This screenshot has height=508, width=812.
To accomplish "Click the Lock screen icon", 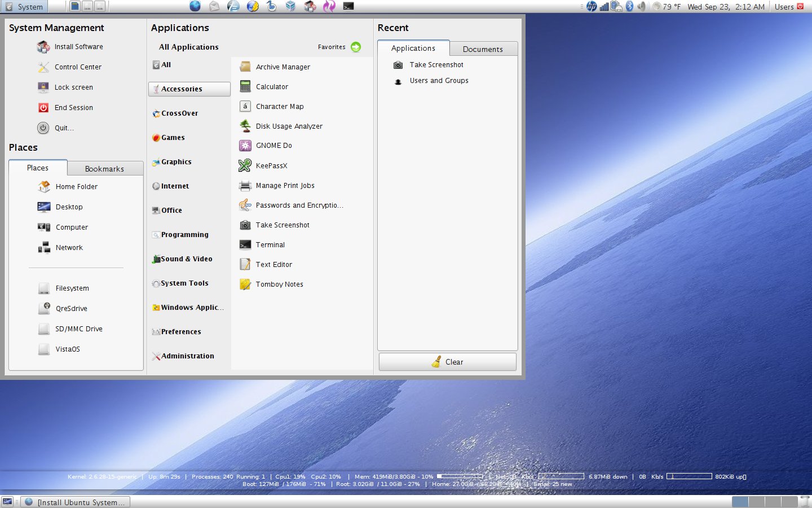I will [x=43, y=87].
